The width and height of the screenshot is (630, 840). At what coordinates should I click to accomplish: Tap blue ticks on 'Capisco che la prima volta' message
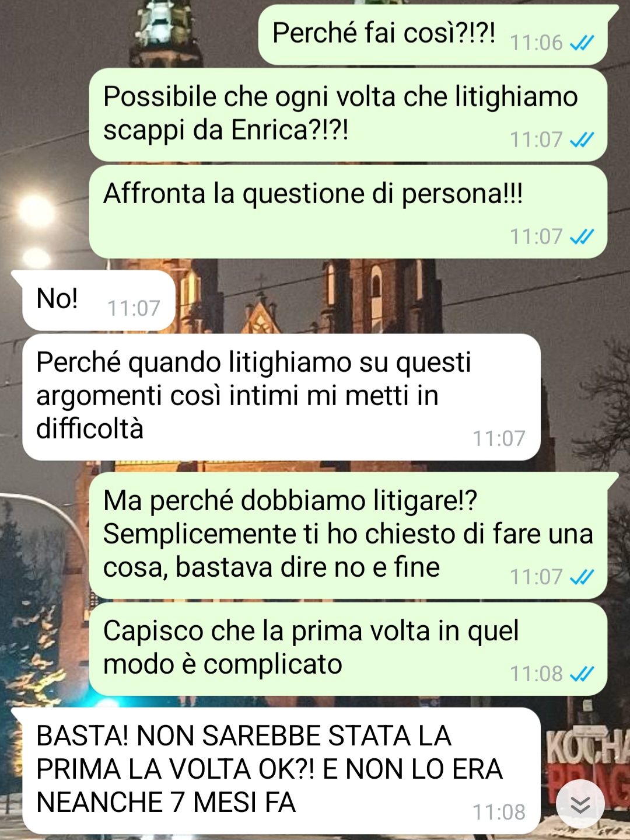(582, 674)
